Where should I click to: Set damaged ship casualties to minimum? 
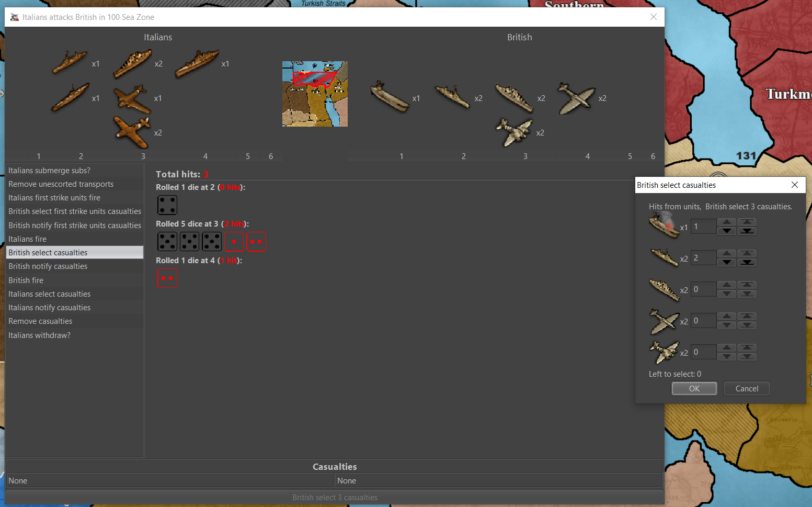747,231
